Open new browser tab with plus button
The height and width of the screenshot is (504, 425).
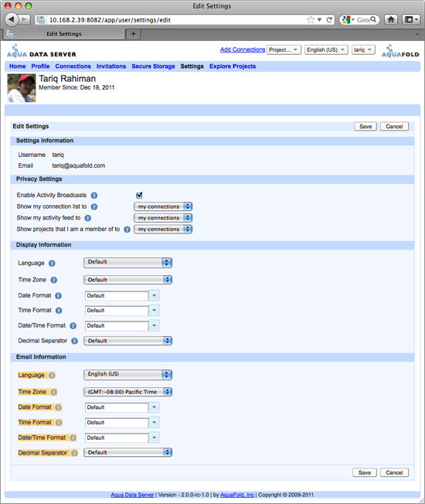point(134,34)
